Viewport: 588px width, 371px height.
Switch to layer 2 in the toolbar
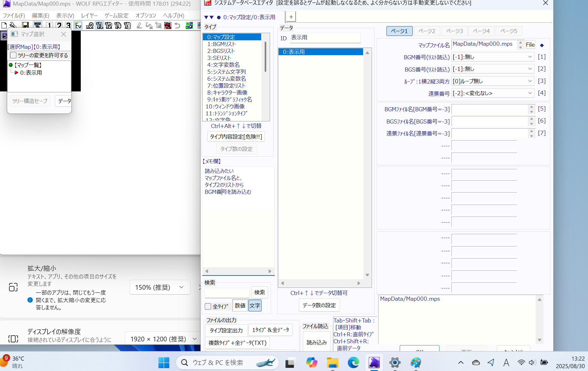point(59,26)
